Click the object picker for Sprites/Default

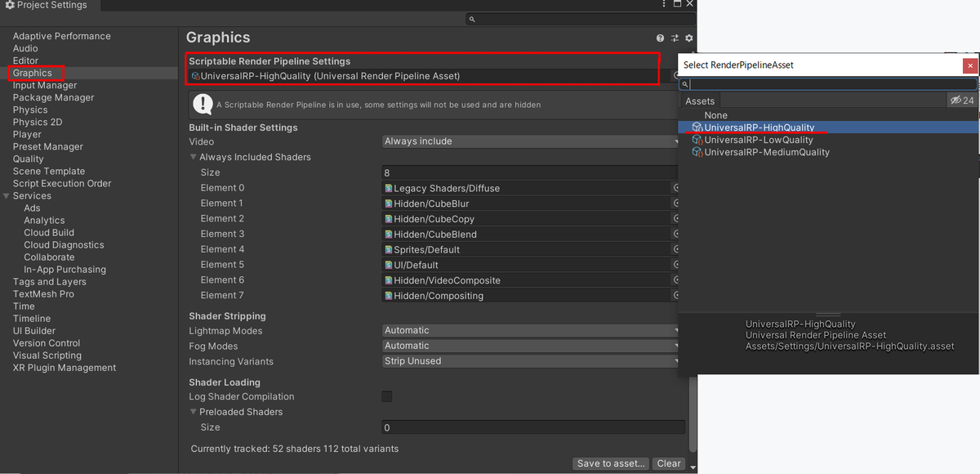677,249
